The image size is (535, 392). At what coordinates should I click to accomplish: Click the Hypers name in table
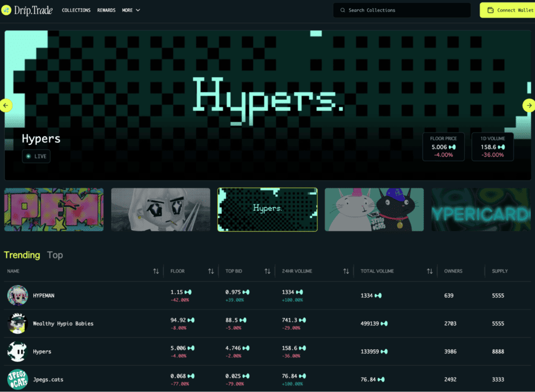42,352
